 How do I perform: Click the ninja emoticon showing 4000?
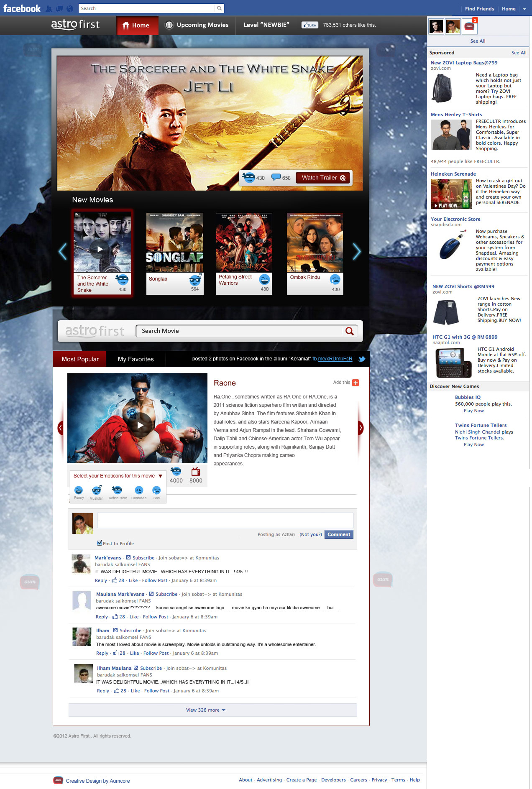point(176,472)
